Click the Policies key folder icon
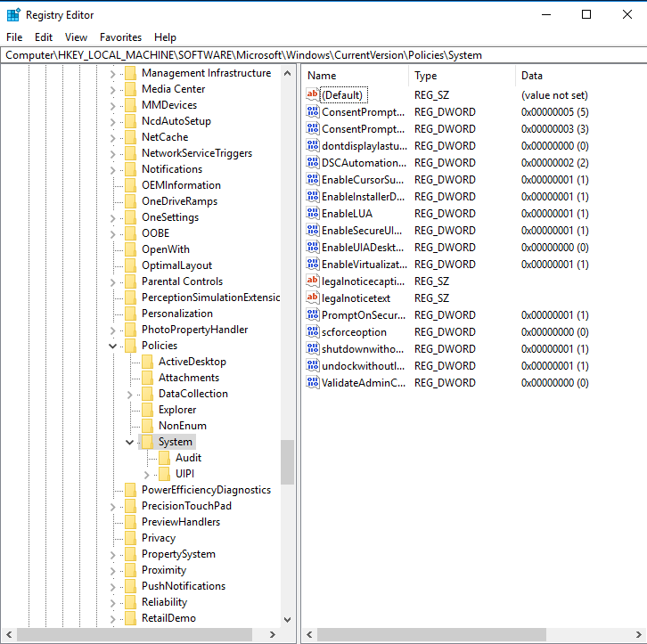Screen dimensions: 647x644 (x=130, y=346)
